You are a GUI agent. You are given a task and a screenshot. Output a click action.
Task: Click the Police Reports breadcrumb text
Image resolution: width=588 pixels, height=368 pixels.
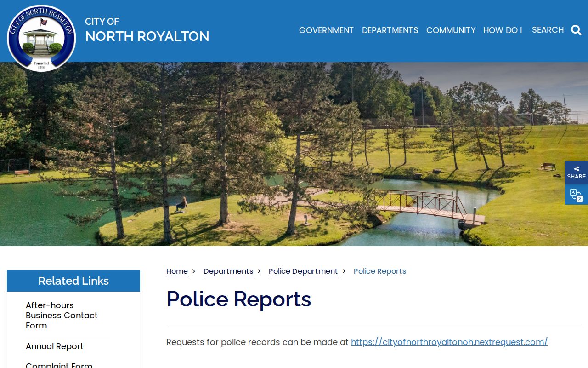[380, 271]
